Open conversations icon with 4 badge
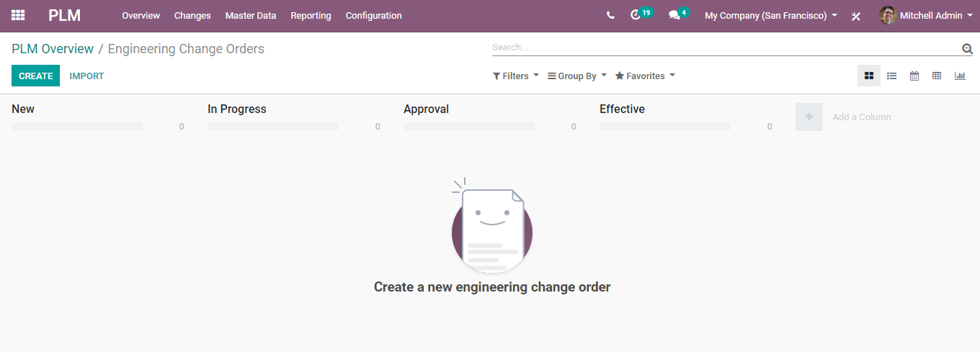The image size is (980, 352). 678,14
